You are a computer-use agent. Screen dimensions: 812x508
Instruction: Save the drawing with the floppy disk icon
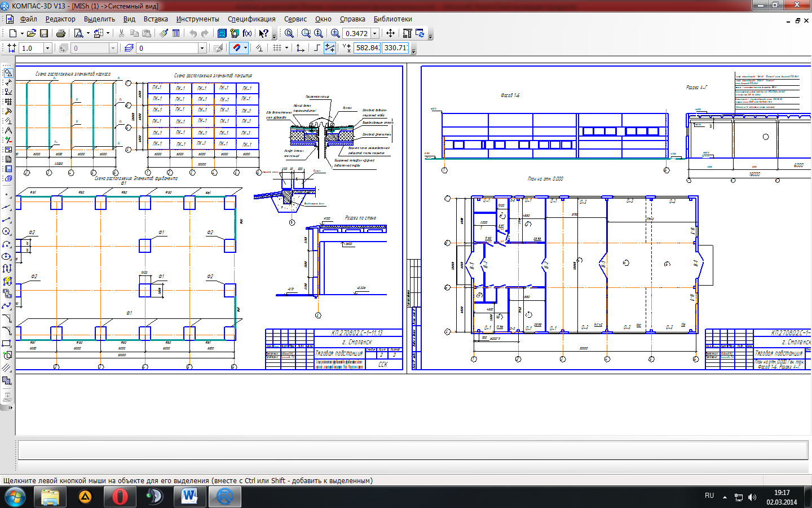[x=44, y=33]
